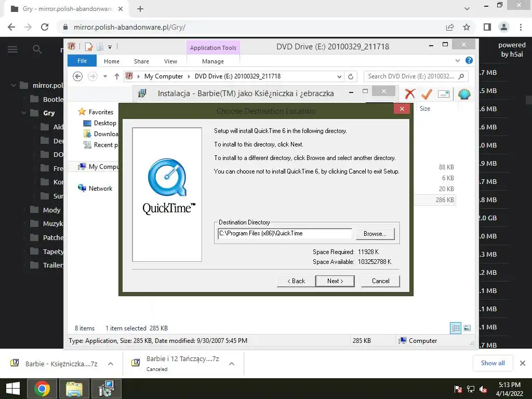
Task: Click the Back button in setup dialog
Action: pos(296,281)
